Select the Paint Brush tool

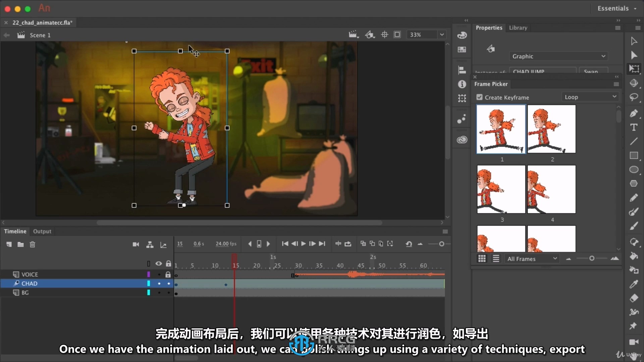click(x=634, y=212)
